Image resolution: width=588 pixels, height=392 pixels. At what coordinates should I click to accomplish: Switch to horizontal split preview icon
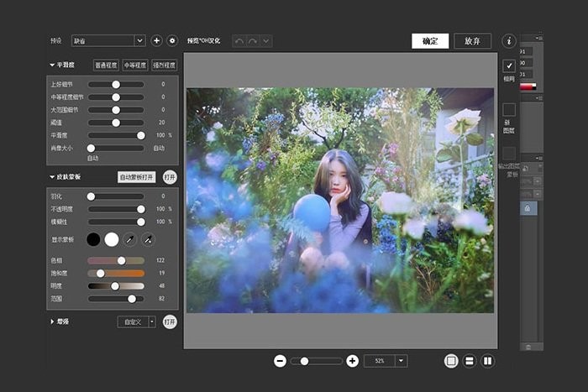click(470, 361)
